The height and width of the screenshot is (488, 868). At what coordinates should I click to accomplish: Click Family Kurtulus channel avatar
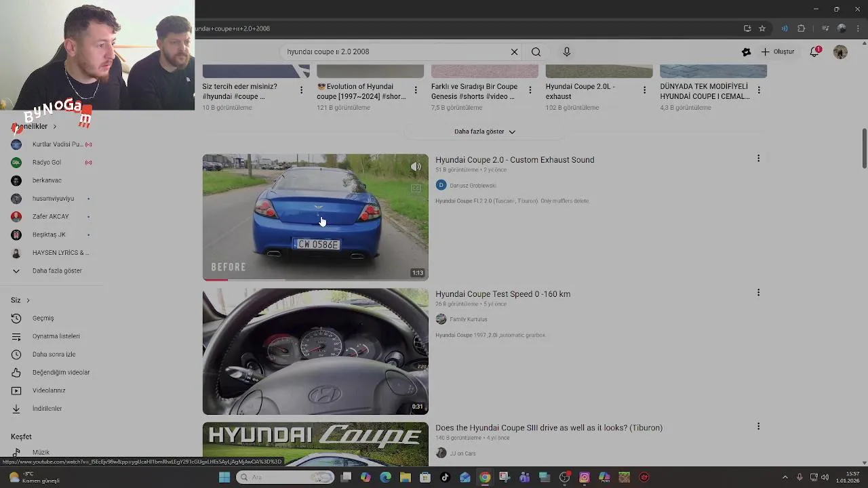pos(441,319)
